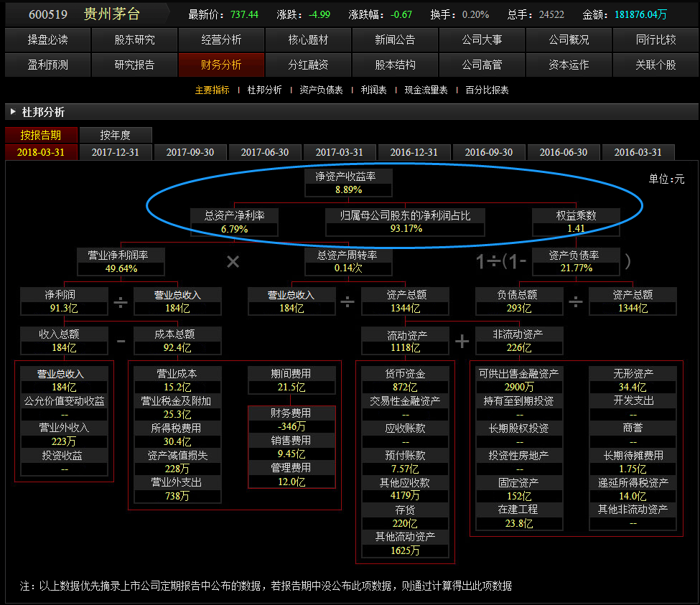Click the 在建工程 23.8亿 value
The image size is (700, 605).
(x=519, y=523)
